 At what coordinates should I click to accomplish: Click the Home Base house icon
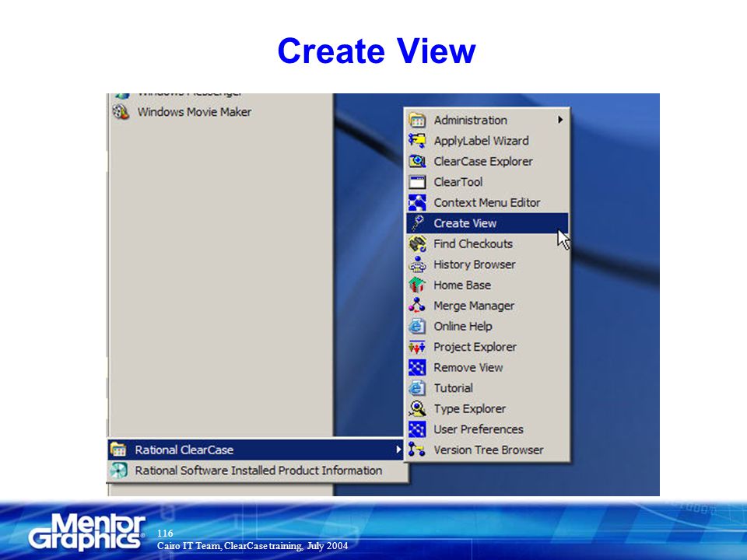coord(417,285)
